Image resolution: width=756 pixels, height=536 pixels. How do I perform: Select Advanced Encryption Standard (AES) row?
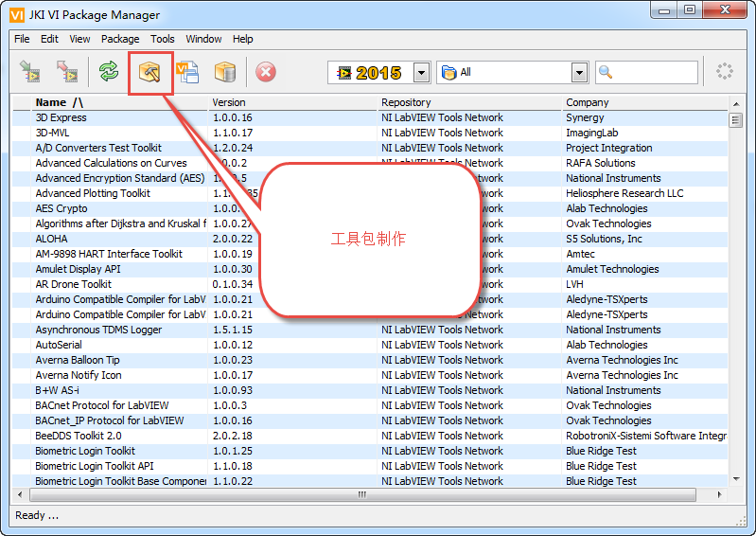pos(370,178)
